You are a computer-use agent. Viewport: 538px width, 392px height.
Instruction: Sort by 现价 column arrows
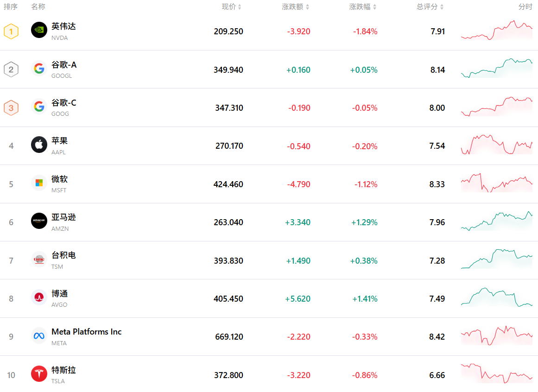240,7
